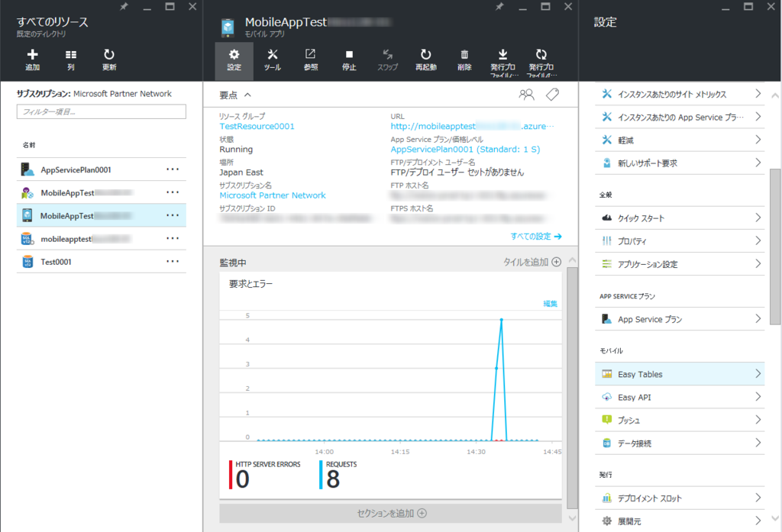Click the 追加 (add) plus icon

(32, 54)
